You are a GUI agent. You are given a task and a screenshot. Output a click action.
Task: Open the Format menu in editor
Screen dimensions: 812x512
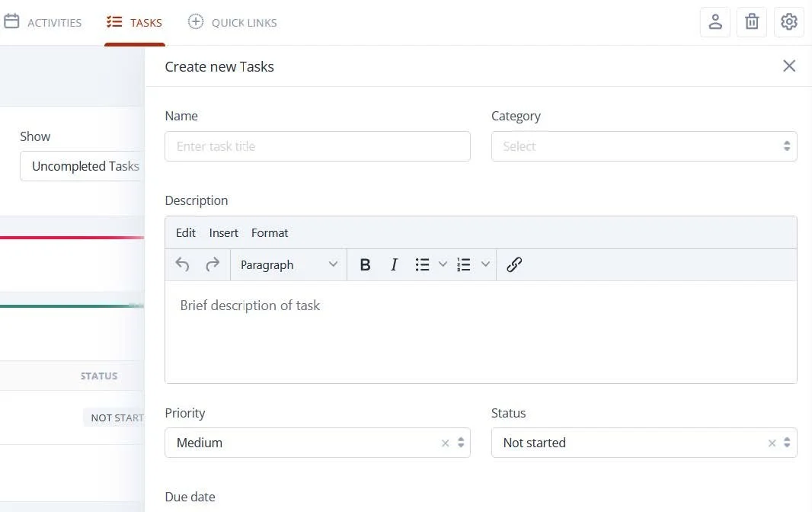click(x=270, y=233)
